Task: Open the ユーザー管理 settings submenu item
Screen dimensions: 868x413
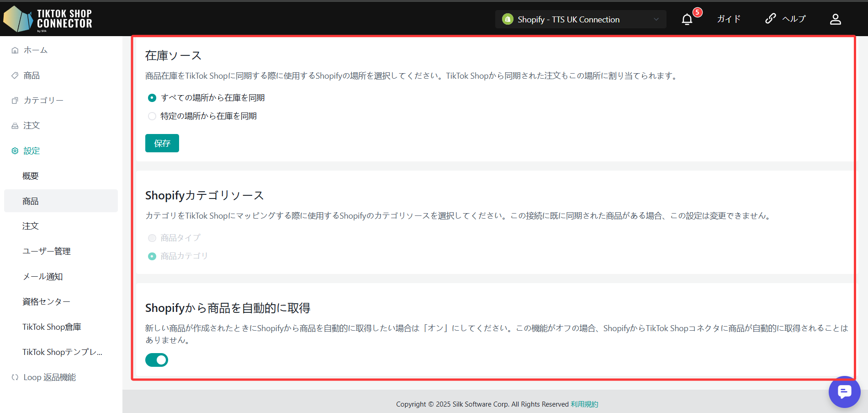Action: [x=46, y=251]
